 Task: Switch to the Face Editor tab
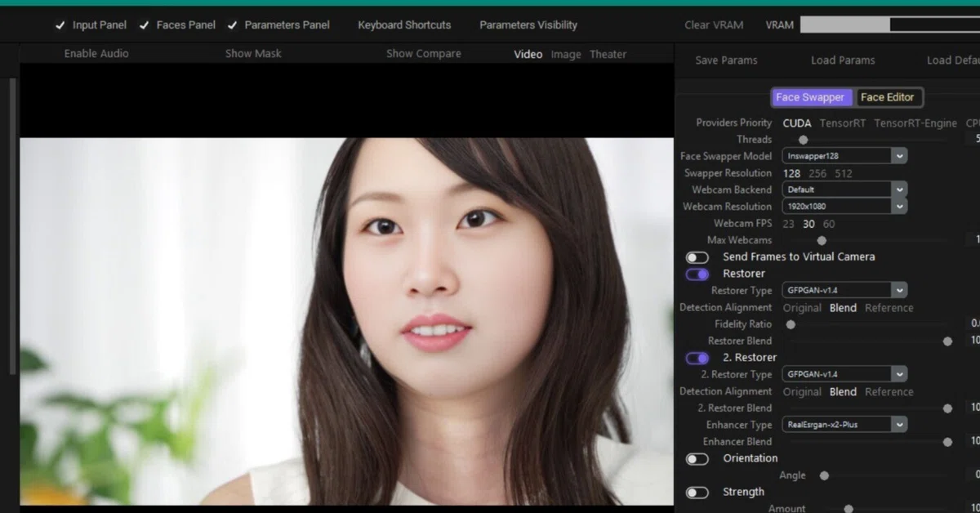(x=888, y=97)
